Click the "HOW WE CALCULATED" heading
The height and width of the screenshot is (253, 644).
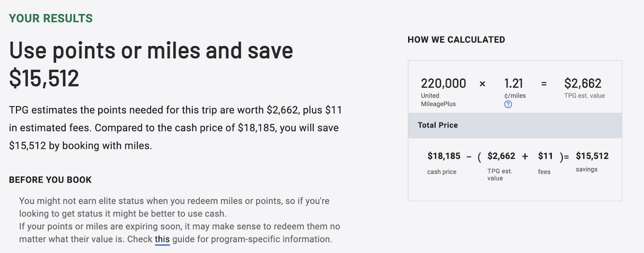pos(456,39)
